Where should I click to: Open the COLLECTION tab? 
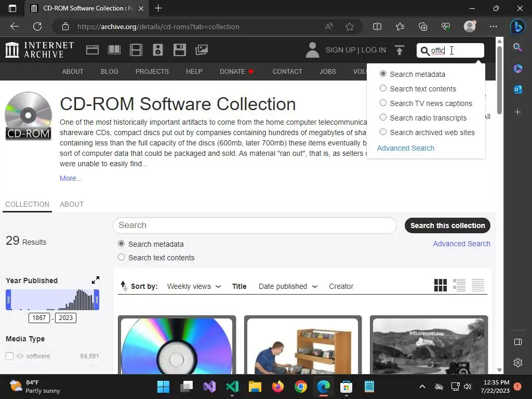pyautogui.click(x=27, y=204)
